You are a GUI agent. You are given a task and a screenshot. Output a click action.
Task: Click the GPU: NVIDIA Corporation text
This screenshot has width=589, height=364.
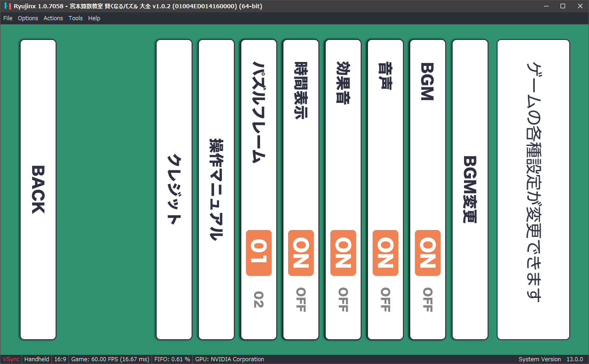point(230,359)
